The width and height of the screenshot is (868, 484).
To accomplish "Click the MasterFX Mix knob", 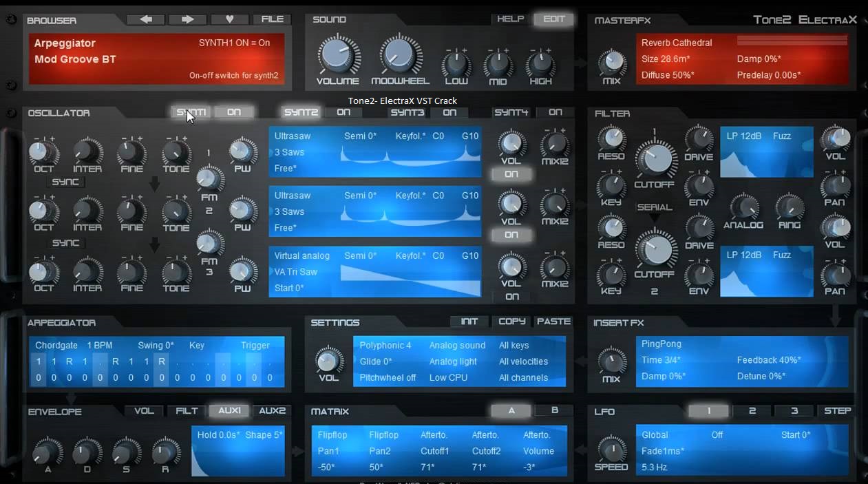I will [x=611, y=63].
